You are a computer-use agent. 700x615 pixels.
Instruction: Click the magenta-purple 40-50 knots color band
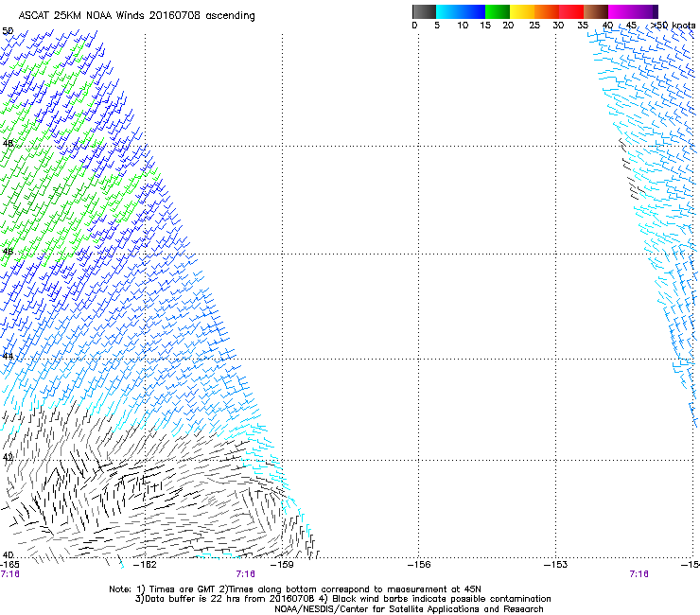pyautogui.click(x=633, y=11)
